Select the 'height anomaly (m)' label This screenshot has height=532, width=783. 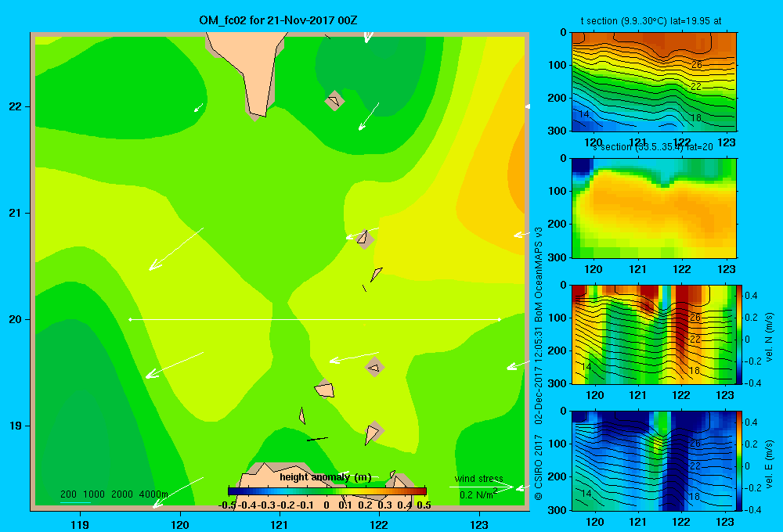(x=326, y=477)
